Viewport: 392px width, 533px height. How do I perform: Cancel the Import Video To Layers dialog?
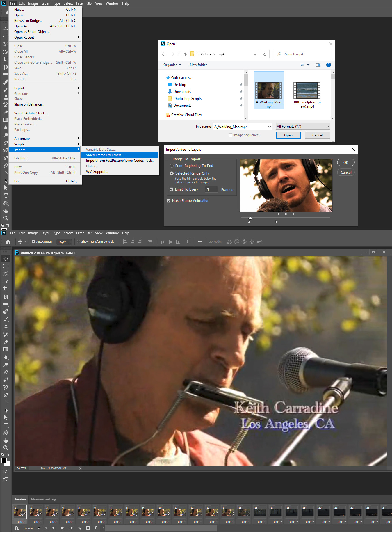point(346,173)
